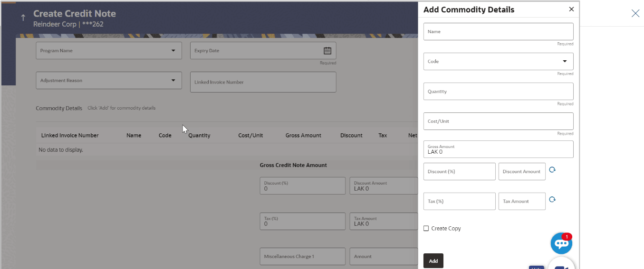Refresh the Discount Amount calculation
The height and width of the screenshot is (269, 644).
(552, 170)
